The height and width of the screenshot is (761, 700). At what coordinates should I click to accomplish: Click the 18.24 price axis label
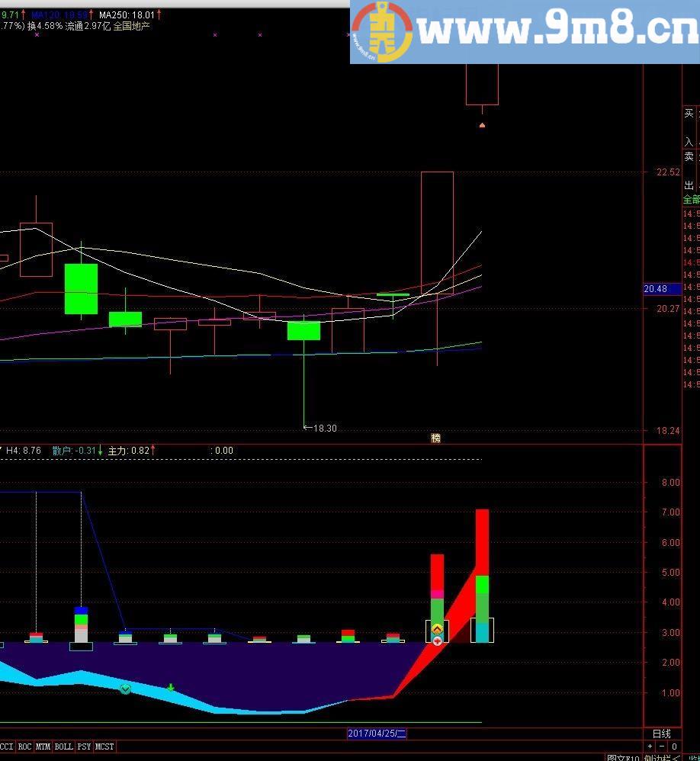[x=668, y=431]
